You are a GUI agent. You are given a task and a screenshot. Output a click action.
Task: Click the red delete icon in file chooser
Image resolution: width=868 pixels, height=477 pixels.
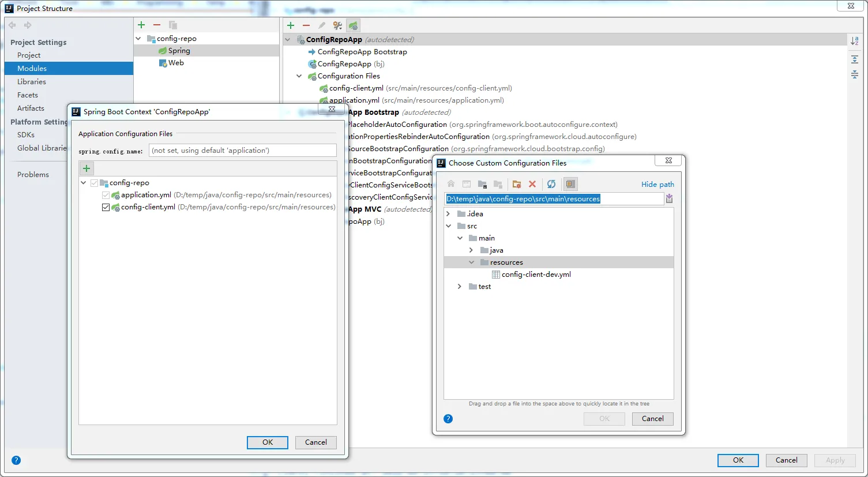coord(532,184)
